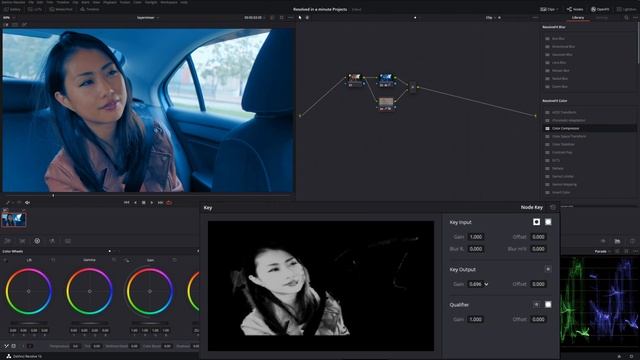Reset the Gain wheel icon
This screenshot has width=640, height=360.
(174, 260)
